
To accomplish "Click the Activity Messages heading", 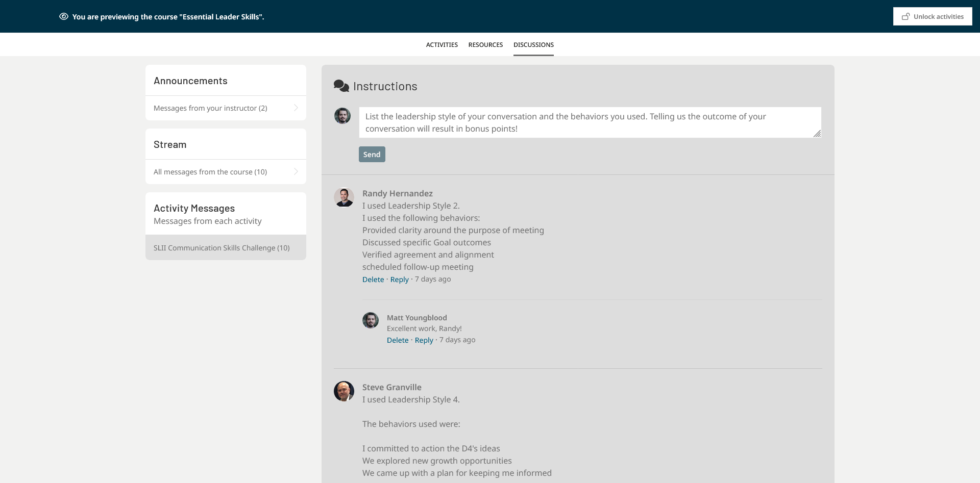I will [x=194, y=208].
